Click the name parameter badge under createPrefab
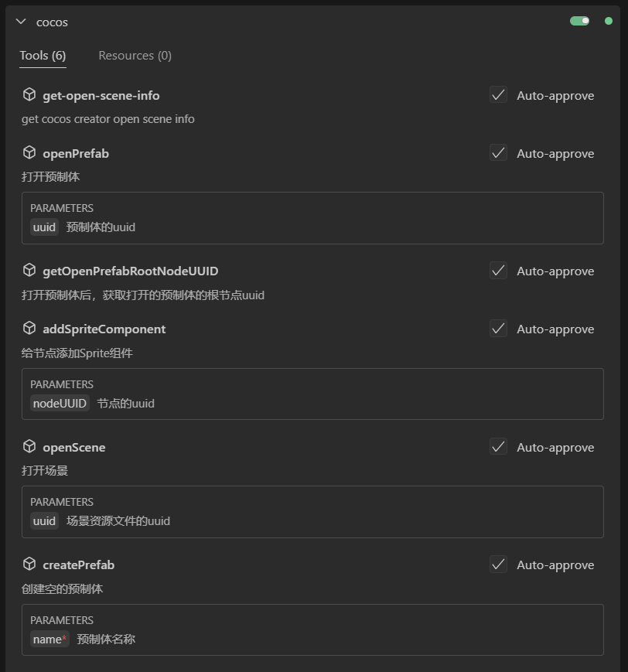 (47, 639)
